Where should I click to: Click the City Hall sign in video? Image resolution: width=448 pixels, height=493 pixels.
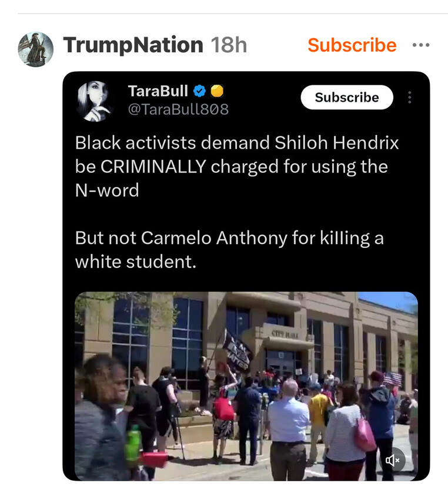[285, 334]
